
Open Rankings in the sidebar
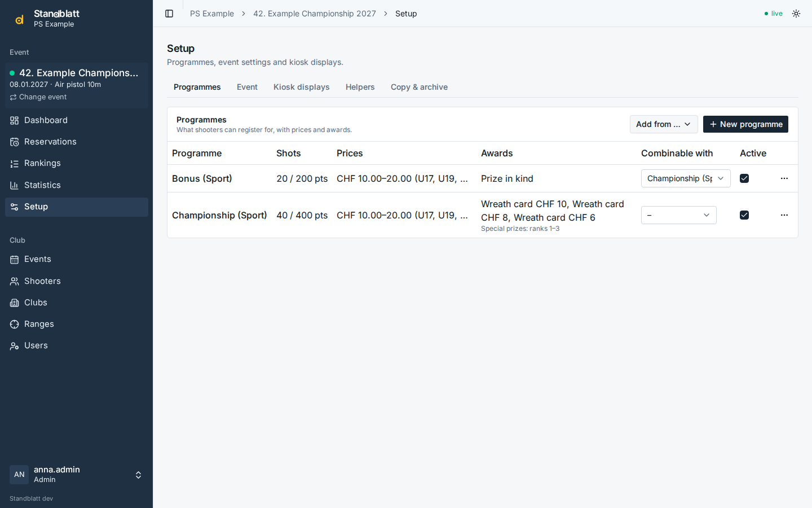coord(76,163)
